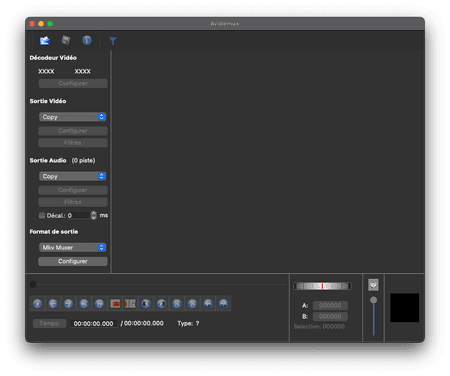Advance to the next frame
The image size is (450, 376).
point(68,304)
